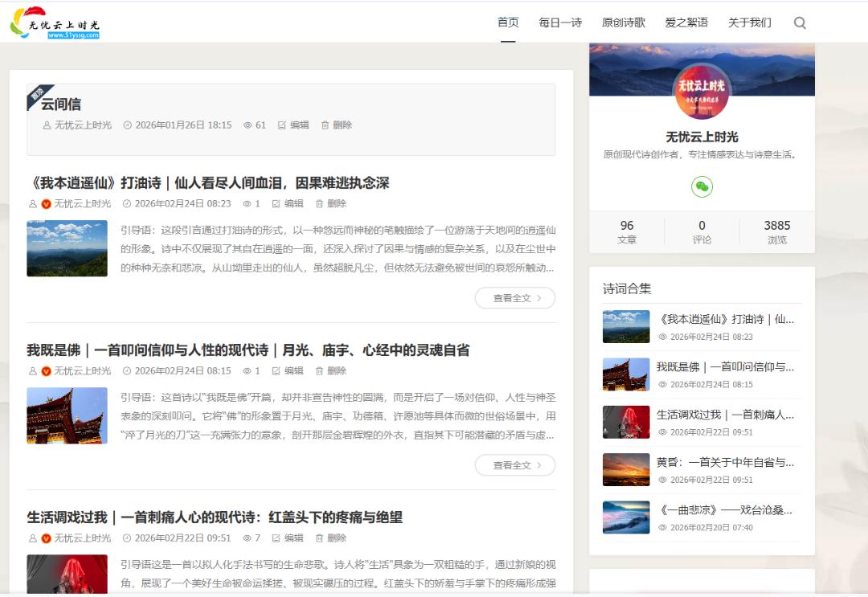Image resolution: width=868 pixels, height=597 pixels.
Task: Open 生活调戏过我 article title in main list
Action: [x=215, y=517]
